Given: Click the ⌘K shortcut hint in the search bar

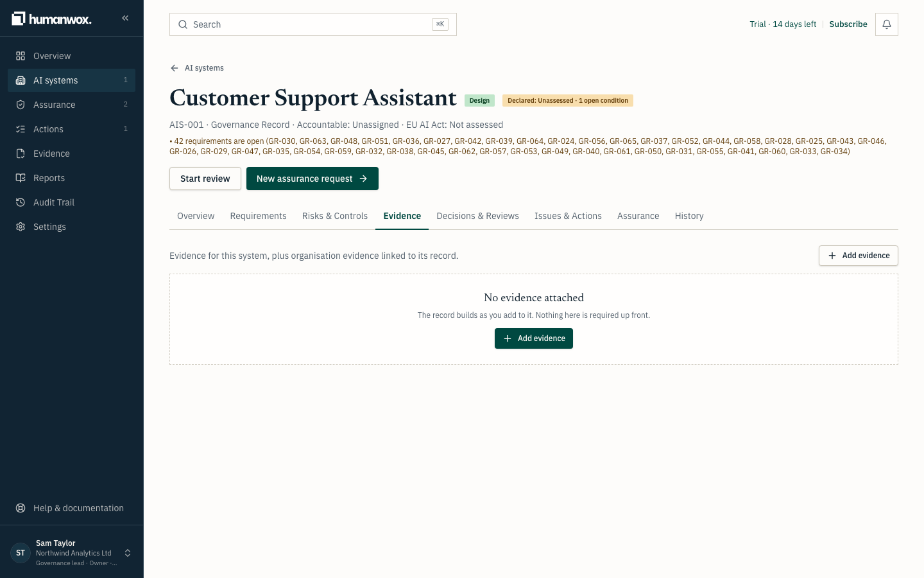Looking at the screenshot, I should point(440,24).
